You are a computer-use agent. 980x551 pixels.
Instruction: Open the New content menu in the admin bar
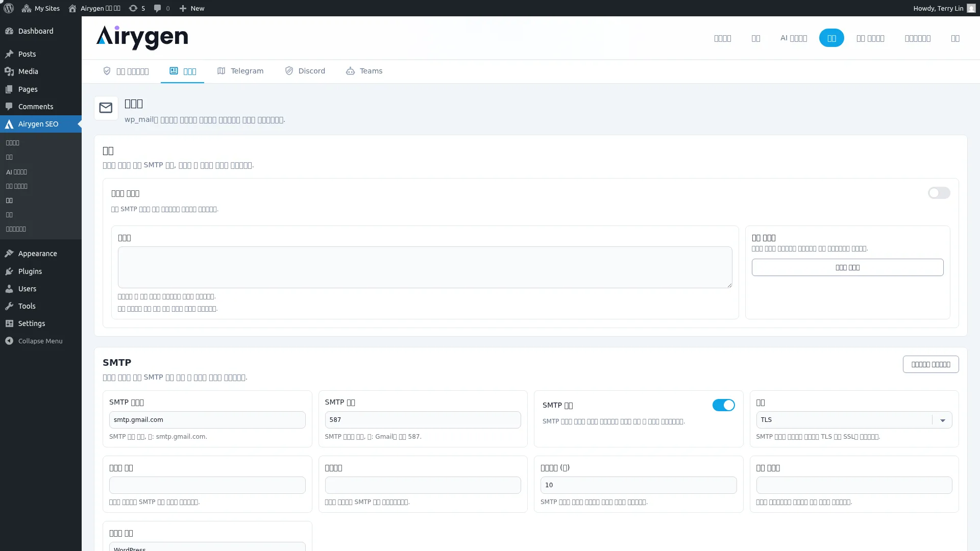(192, 8)
